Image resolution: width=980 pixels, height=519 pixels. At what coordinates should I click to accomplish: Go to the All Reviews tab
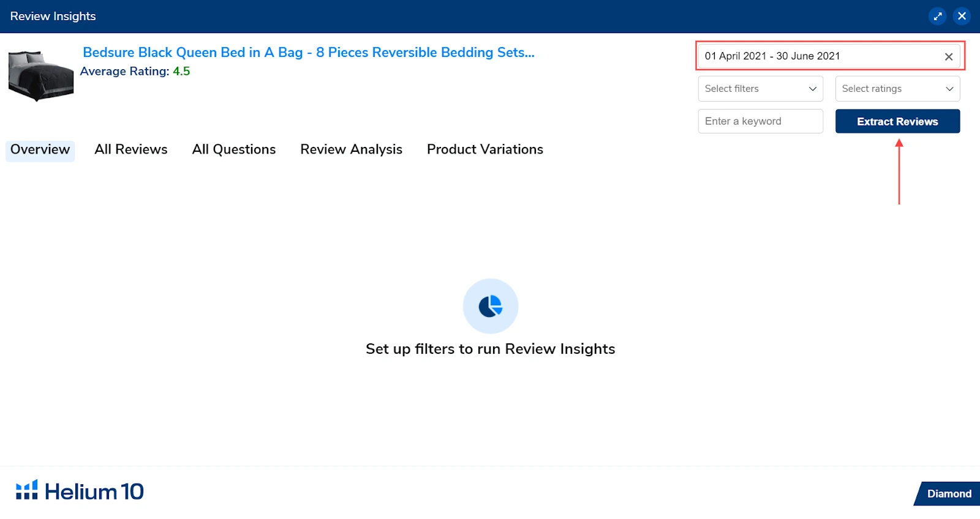coord(131,150)
